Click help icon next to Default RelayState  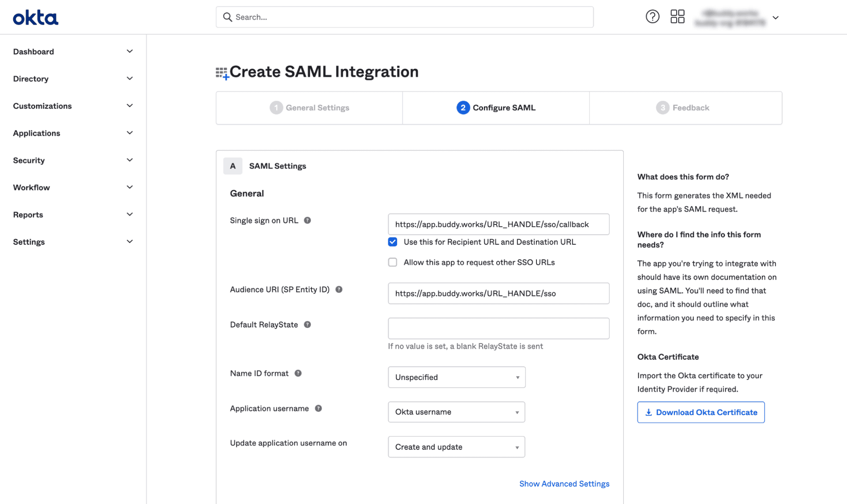coord(307,325)
